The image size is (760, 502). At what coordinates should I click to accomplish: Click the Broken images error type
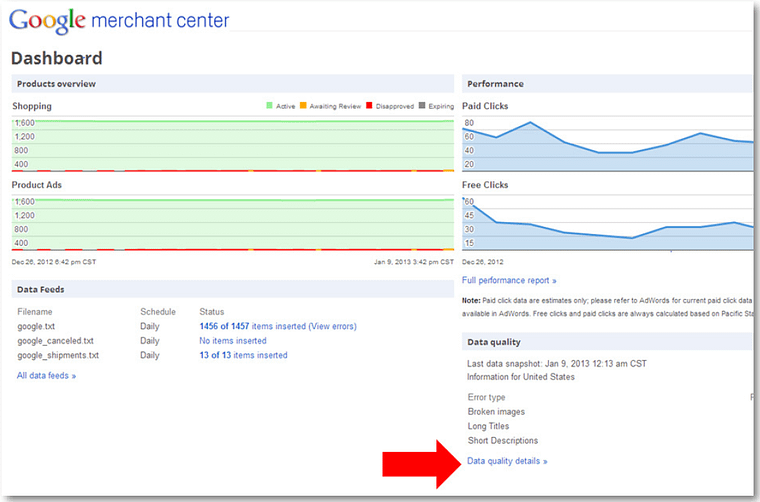coord(496,411)
